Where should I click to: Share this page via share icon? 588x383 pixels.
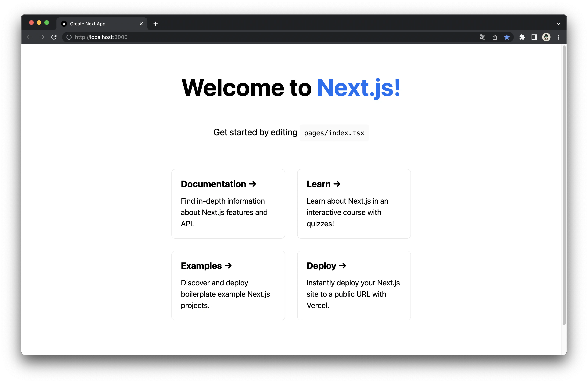(x=495, y=37)
